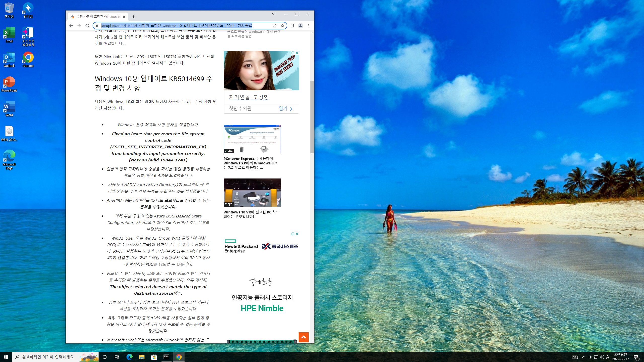View site security lock information
The image size is (644, 362).
[97, 26]
